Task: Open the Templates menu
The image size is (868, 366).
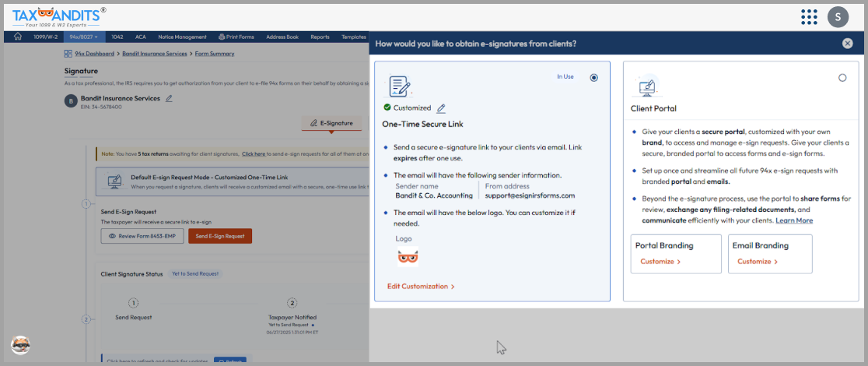Action: [x=354, y=37]
